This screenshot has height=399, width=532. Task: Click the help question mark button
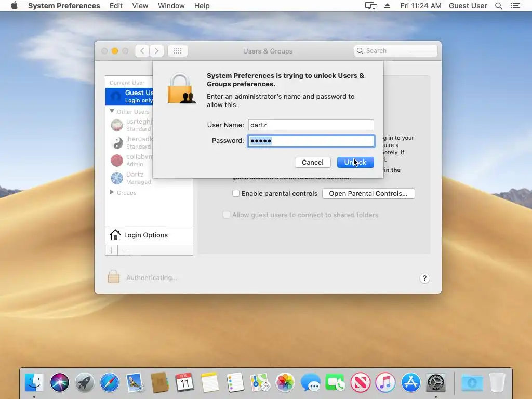pos(424,278)
